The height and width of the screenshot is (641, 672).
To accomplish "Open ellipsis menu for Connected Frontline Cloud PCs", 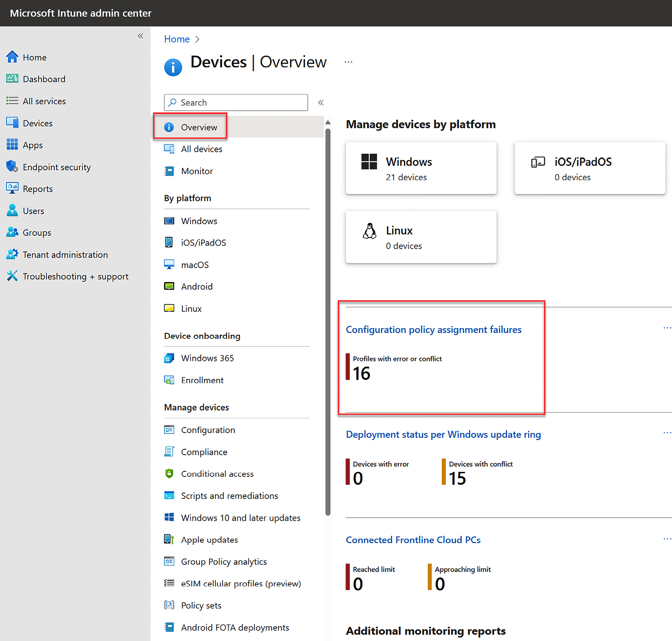I will pyautogui.click(x=667, y=539).
